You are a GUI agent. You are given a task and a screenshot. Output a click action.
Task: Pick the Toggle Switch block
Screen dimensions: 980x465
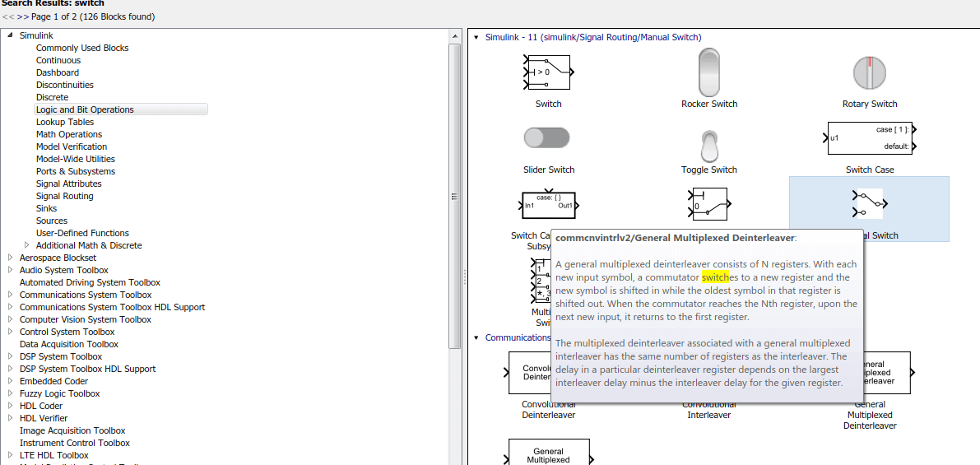pyautogui.click(x=708, y=146)
